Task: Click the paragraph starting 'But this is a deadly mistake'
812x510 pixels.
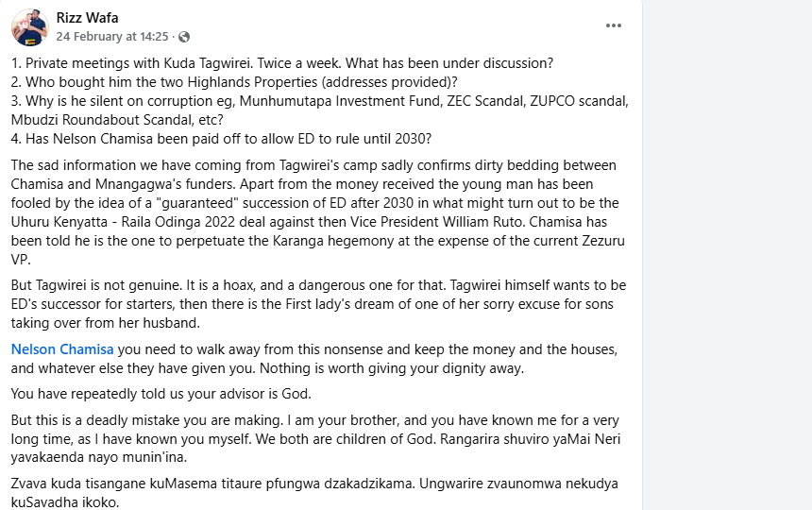Action: [x=312, y=420]
